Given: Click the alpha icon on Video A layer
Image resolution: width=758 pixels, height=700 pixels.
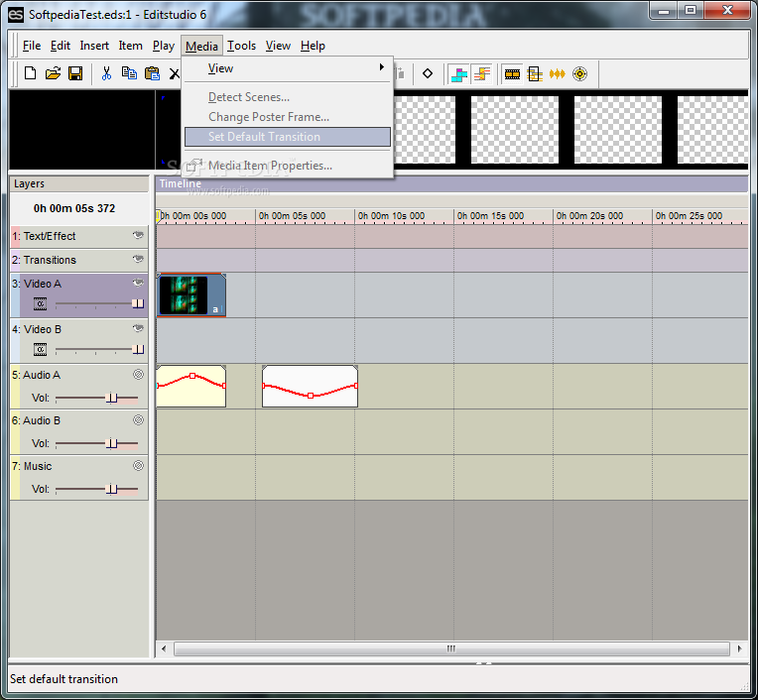Looking at the screenshot, I should click(x=40, y=303).
